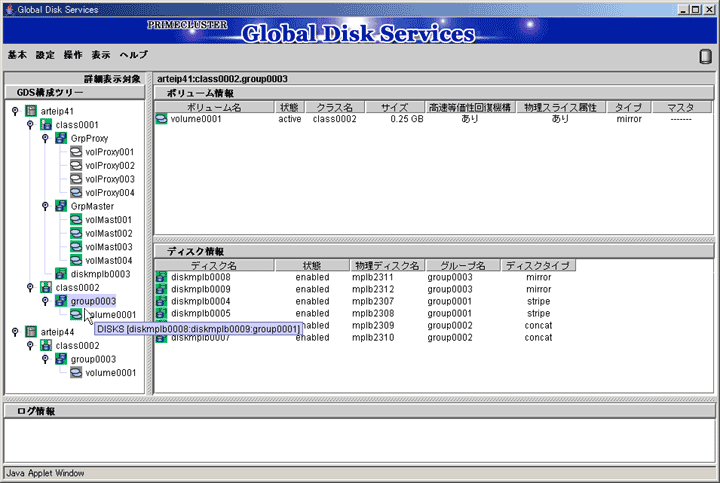
Task: Open the 操作 menu
Action: tap(73, 55)
